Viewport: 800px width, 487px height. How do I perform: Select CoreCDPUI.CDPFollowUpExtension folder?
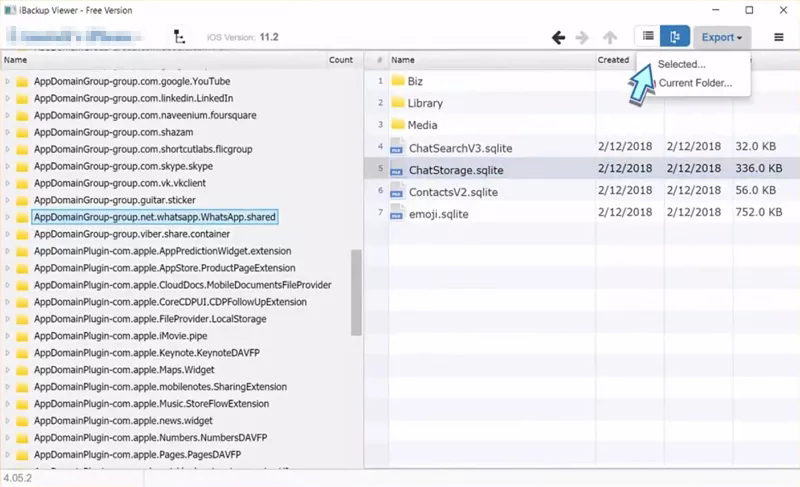click(170, 302)
